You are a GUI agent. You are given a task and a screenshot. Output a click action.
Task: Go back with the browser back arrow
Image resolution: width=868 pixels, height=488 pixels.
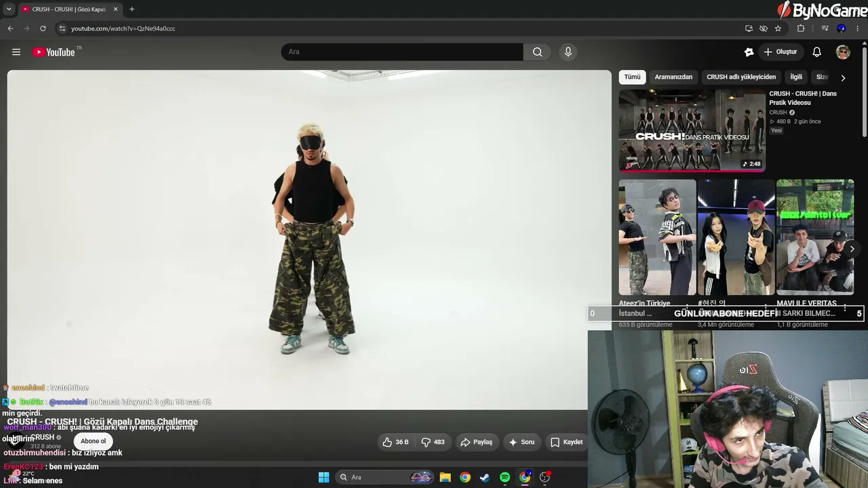[10, 28]
